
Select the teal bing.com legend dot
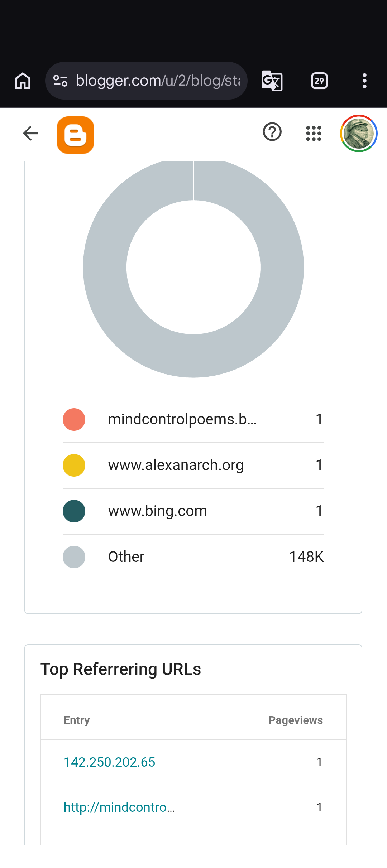pyautogui.click(x=74, y=511)
